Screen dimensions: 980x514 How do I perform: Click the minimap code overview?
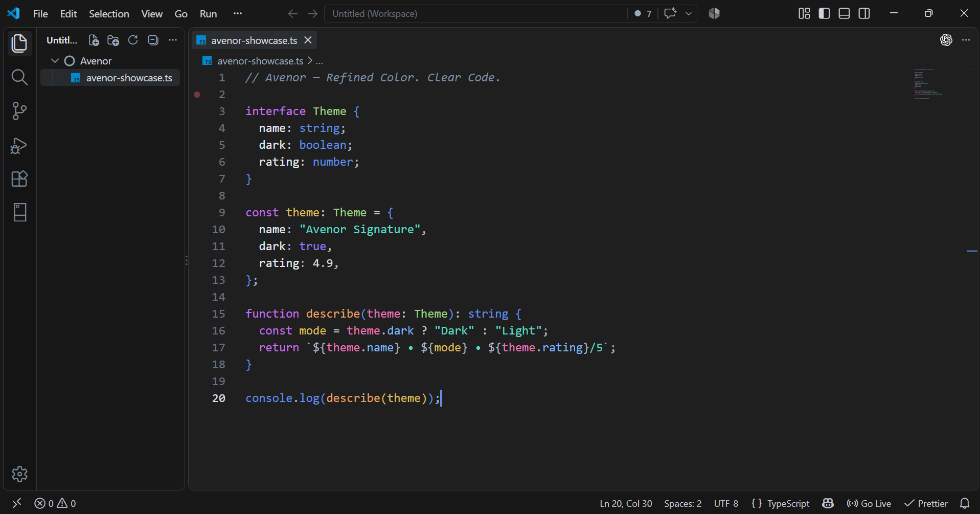(928, 84)
